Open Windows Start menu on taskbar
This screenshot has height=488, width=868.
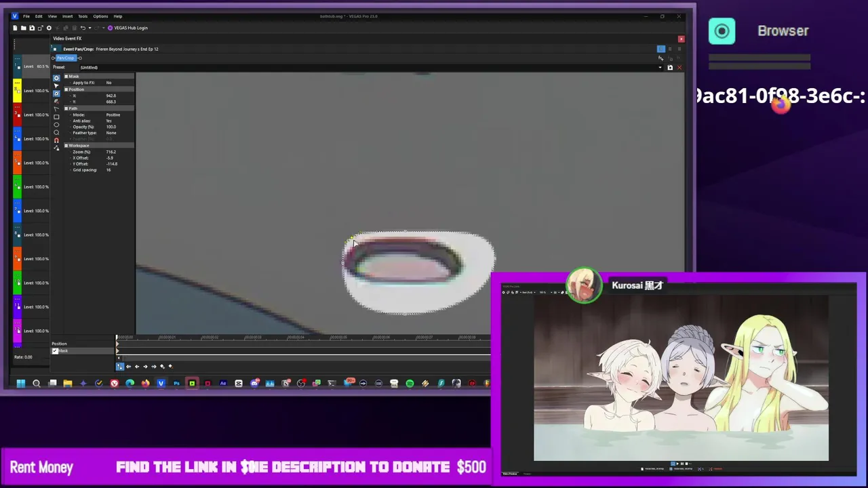[20, 384]
